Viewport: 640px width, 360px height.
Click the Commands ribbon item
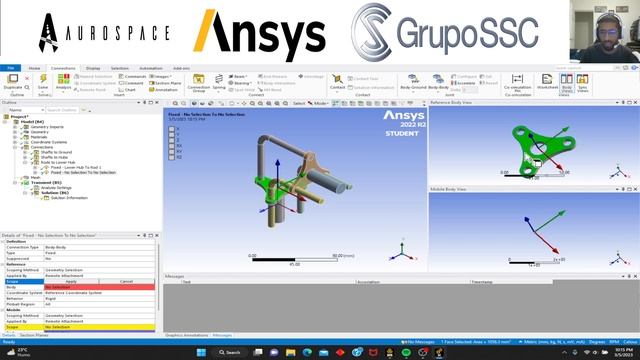(x=132, y=76)
